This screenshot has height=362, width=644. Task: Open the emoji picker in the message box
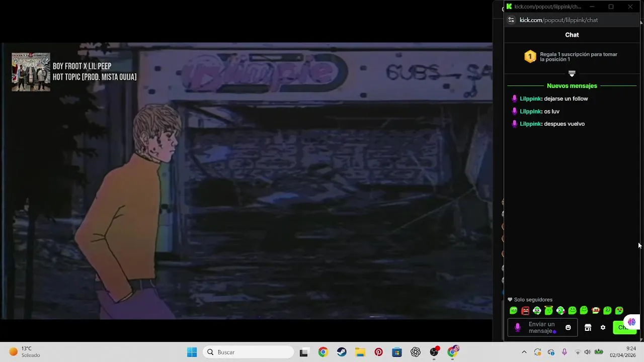(568, 327)
